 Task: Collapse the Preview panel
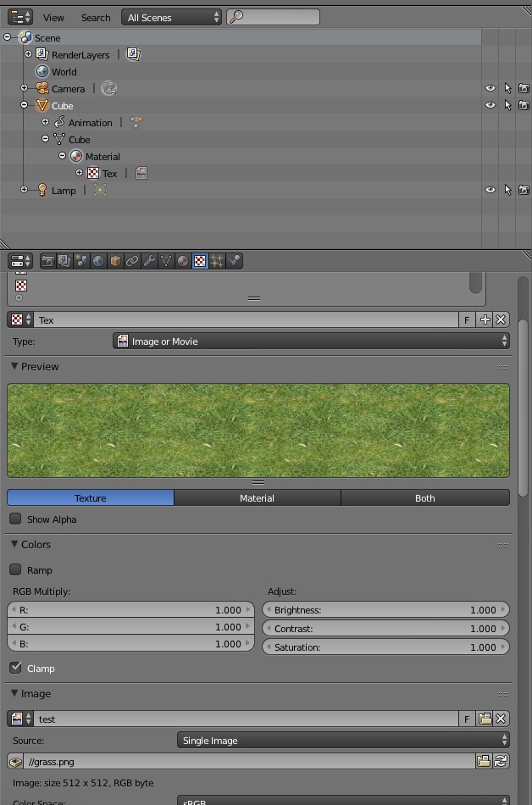(x=14, y=367)
